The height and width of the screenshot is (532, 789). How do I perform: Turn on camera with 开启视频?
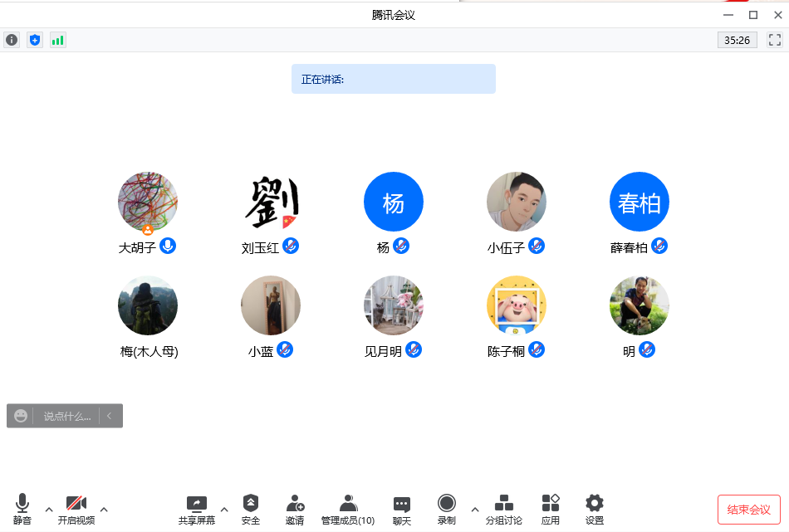pos(76,509)
